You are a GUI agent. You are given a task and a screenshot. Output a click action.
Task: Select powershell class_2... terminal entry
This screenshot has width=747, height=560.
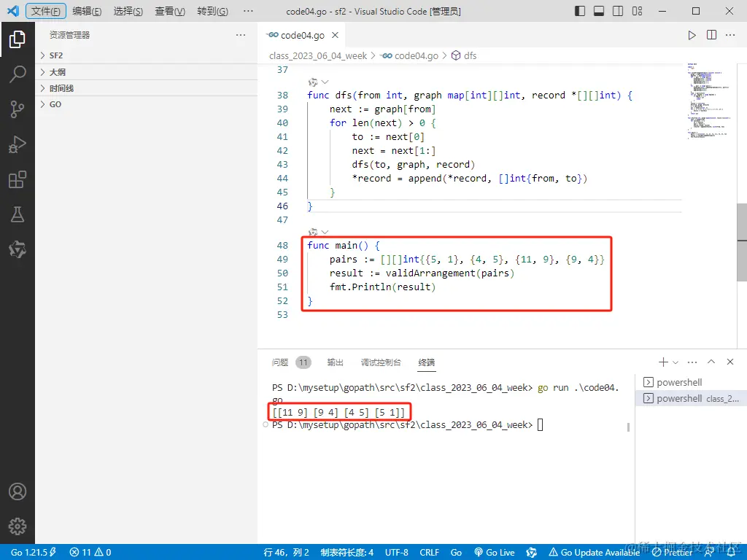691,399
